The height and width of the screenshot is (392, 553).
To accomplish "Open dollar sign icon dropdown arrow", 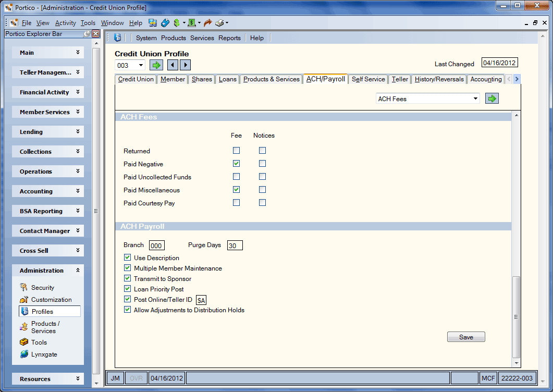I will point(184,23).
